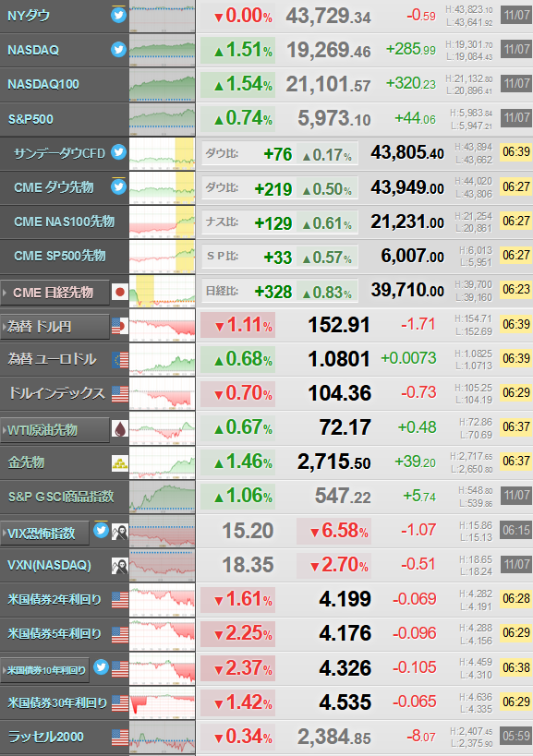
Task: Click the S&P500 change ▲0.74%
Action: (237, 118)
